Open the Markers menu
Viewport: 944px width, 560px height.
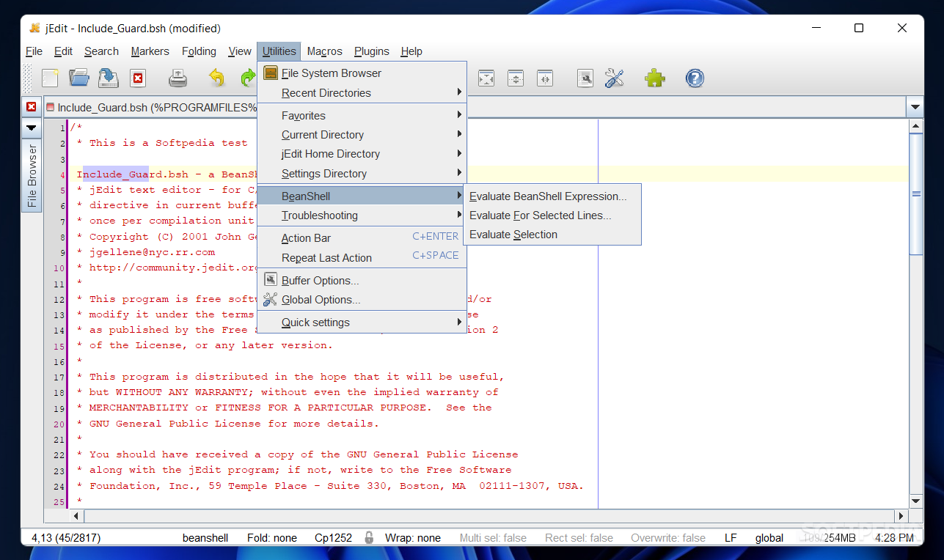[150, 51]
